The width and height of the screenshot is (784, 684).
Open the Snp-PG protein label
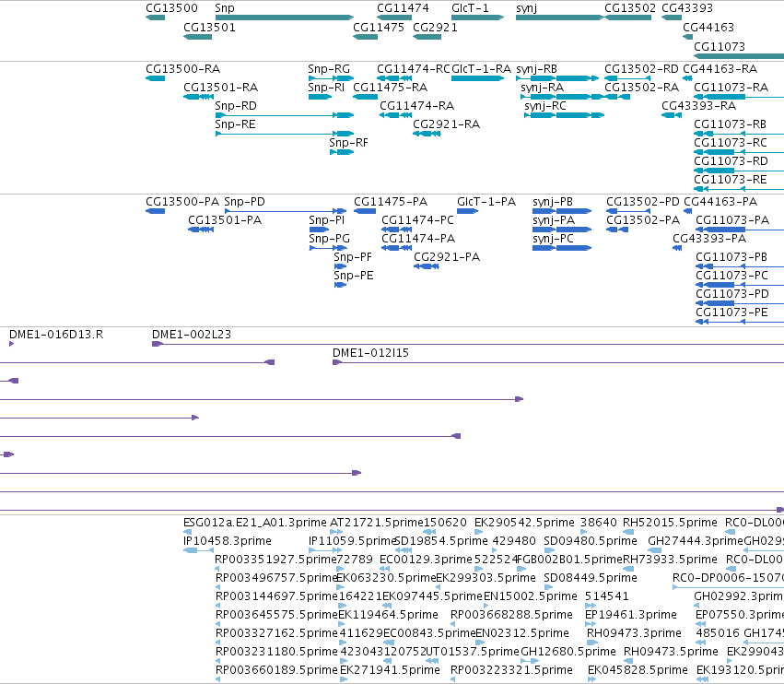(329, 239)
